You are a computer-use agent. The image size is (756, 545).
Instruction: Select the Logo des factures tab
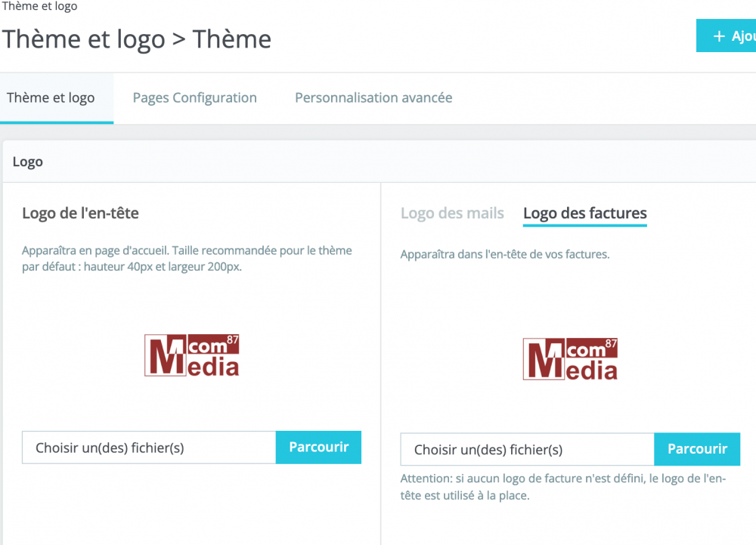pos(584,213)
